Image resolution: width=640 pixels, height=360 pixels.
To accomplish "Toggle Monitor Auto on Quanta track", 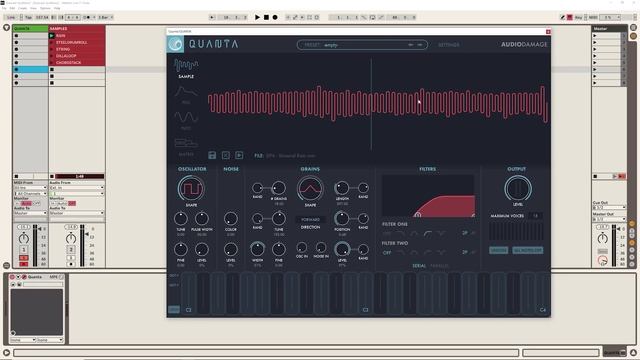I will tap(27, 203).
